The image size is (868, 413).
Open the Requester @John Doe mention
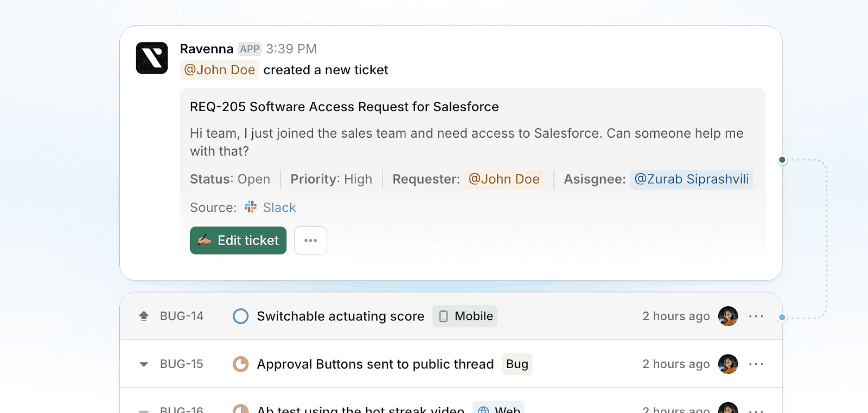[x=504, y=179]
